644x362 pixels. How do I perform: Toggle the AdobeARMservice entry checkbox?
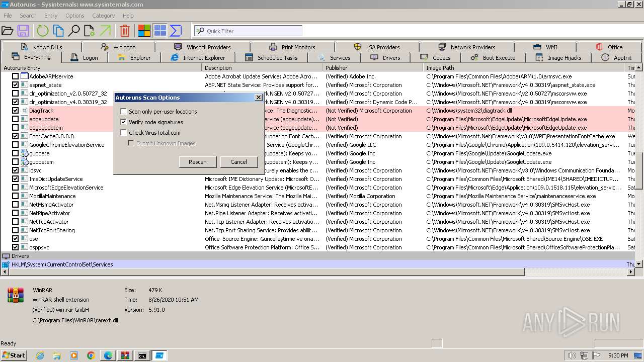(15, 76)
